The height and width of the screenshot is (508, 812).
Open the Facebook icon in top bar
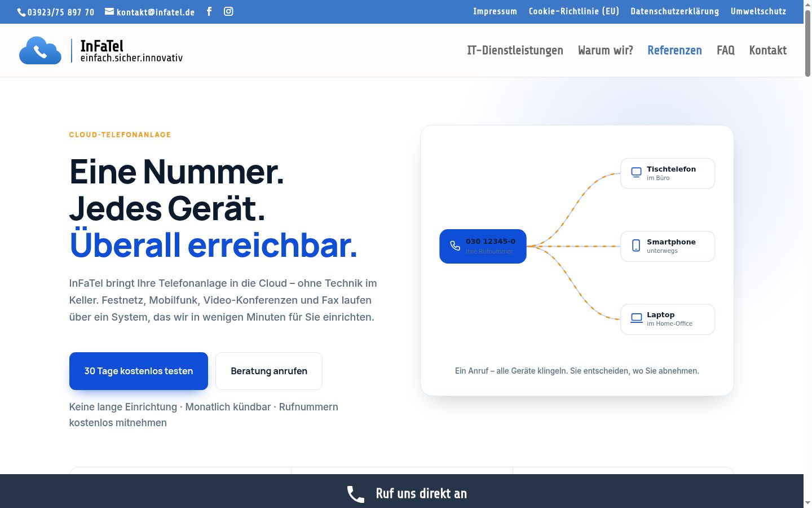point(209,11)
